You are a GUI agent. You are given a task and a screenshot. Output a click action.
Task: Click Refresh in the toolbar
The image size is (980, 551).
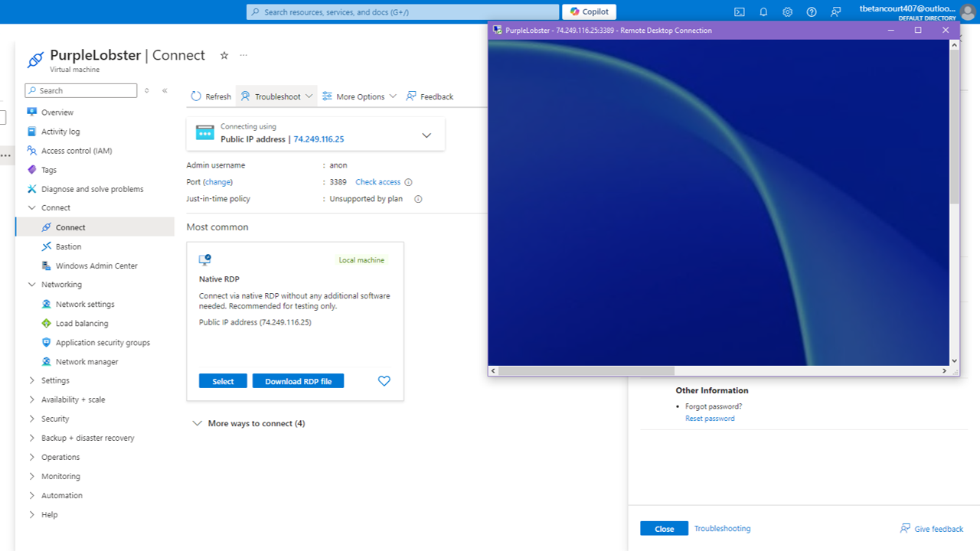(x=211, y=96)
